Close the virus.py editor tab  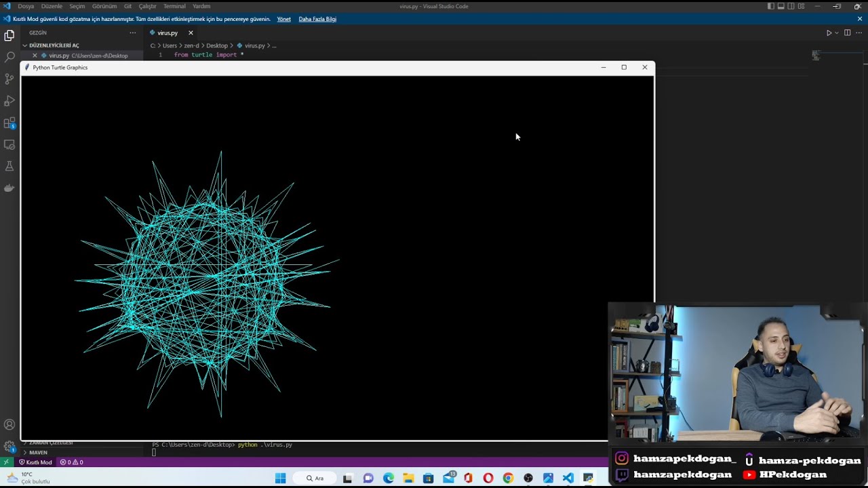pos(191,33)
